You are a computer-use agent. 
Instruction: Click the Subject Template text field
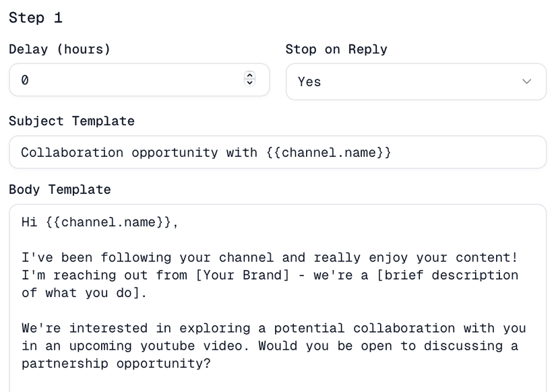202,152
